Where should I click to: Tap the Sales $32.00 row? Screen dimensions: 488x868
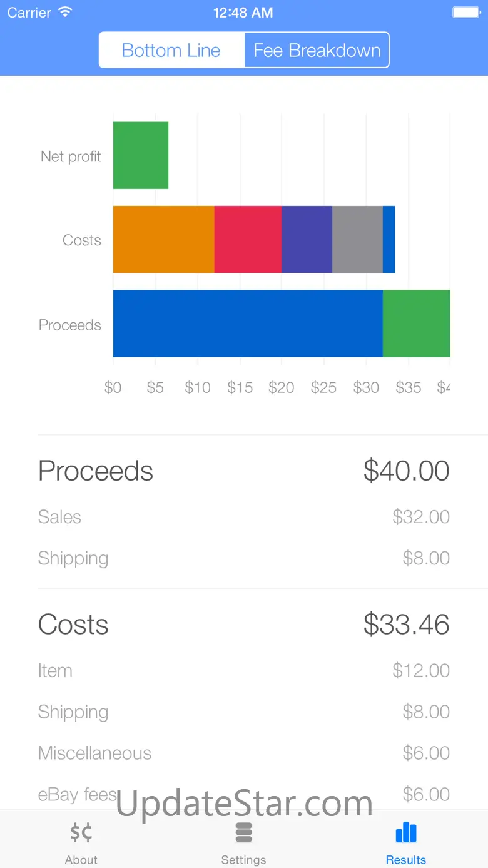click(x=243, y=517)
